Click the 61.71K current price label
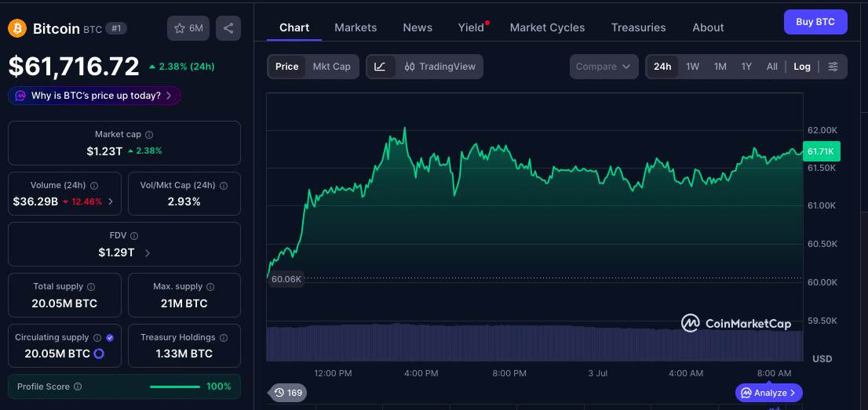 pos(822,151)
